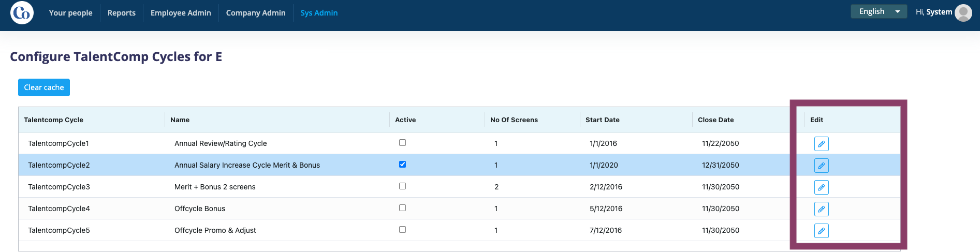Edit TalentcompCycle2 using the pencil icon
The image size is (980, 252).
[821, 166]
